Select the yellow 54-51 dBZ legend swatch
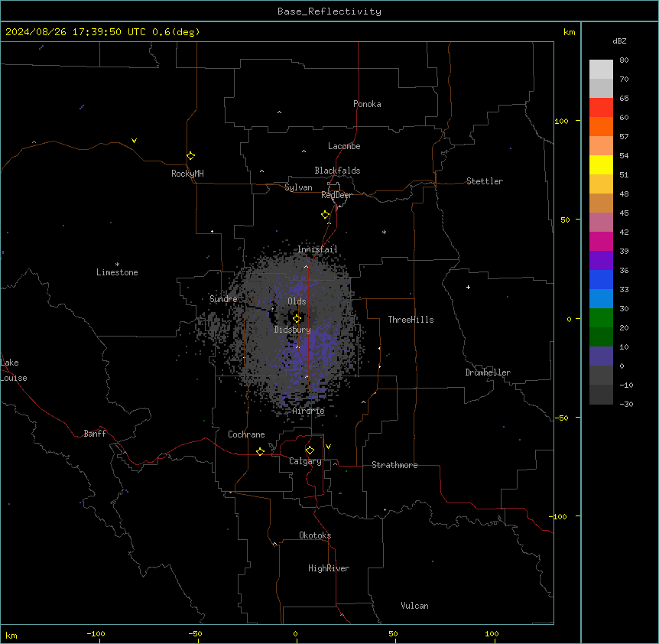The image size is (659, 644). [601, 164]
